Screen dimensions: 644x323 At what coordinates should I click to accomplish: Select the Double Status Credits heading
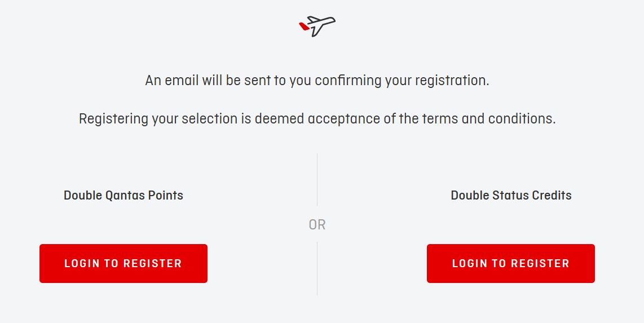tap(511, 196)
